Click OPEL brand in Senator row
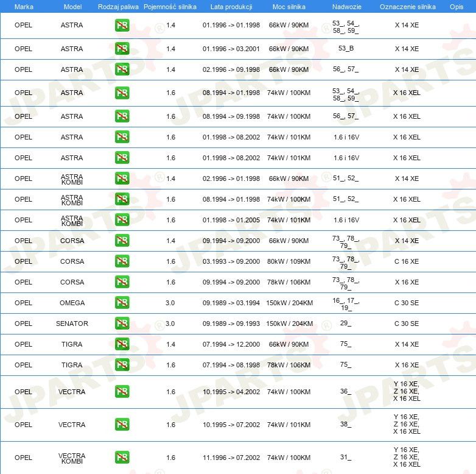The width and height of the screenshot is (476, 474). click(x=23, y=324)
